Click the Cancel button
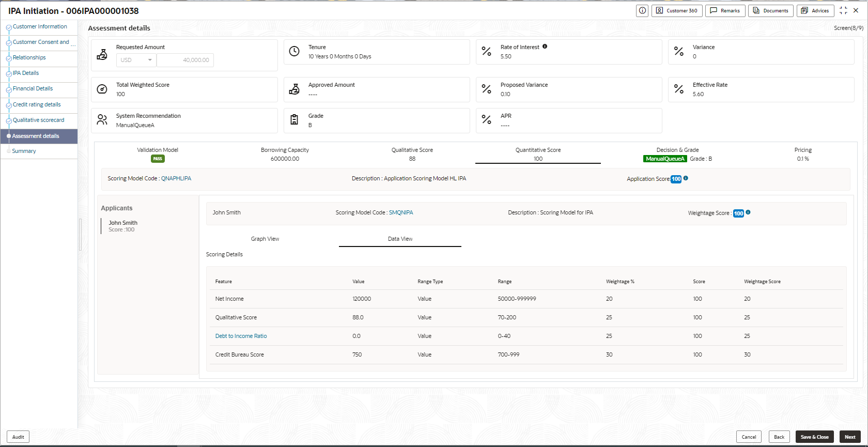The height and width of the screenshot is (447, 868). click(749, 437)
